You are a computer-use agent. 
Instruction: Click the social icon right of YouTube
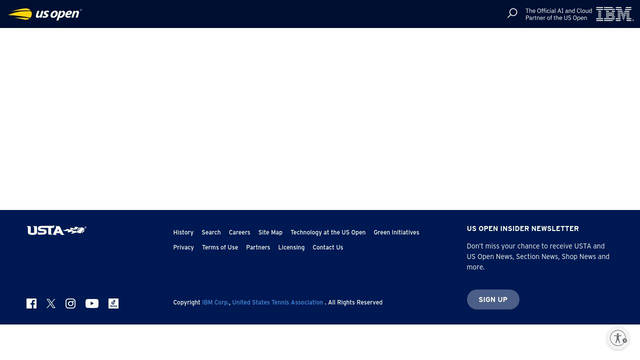tap(113, 303)
